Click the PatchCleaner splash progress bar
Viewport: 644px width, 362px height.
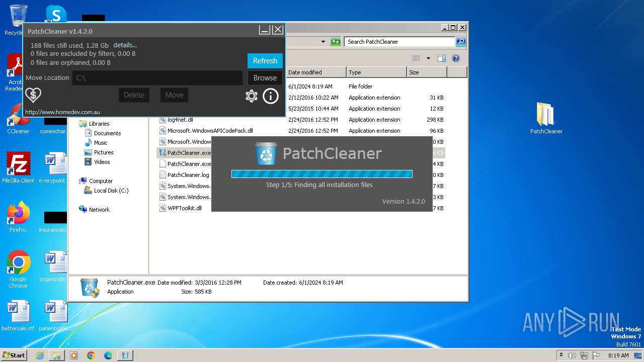[322, 174]
